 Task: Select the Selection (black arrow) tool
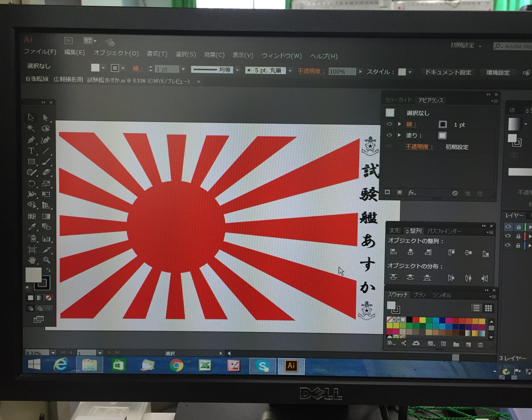(x=31, y=117)
